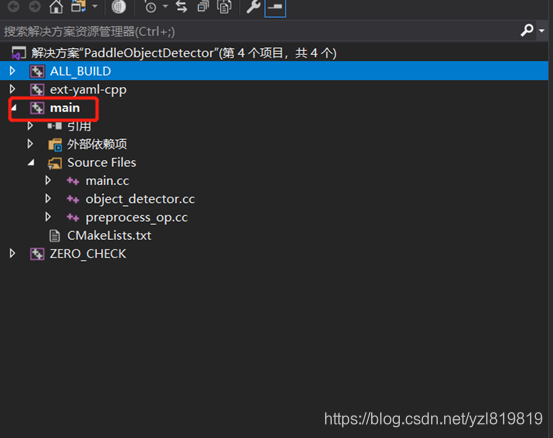Click the Forward navigation arrow
Image resolution: width=553 pixels, height=438 pixels.
35,6
